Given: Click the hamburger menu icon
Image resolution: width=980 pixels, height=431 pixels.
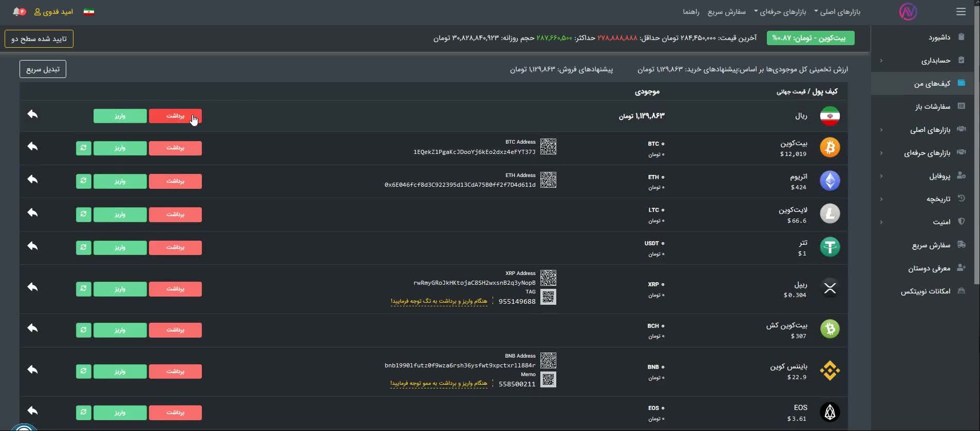Looking at the screenshot, I should coord(960,12).
